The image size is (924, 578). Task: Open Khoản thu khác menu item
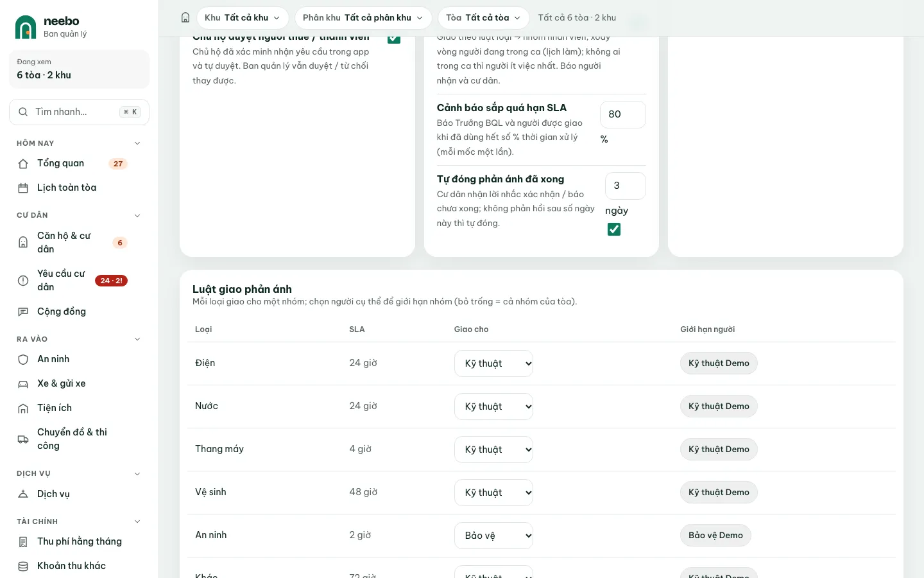(79, 566)
